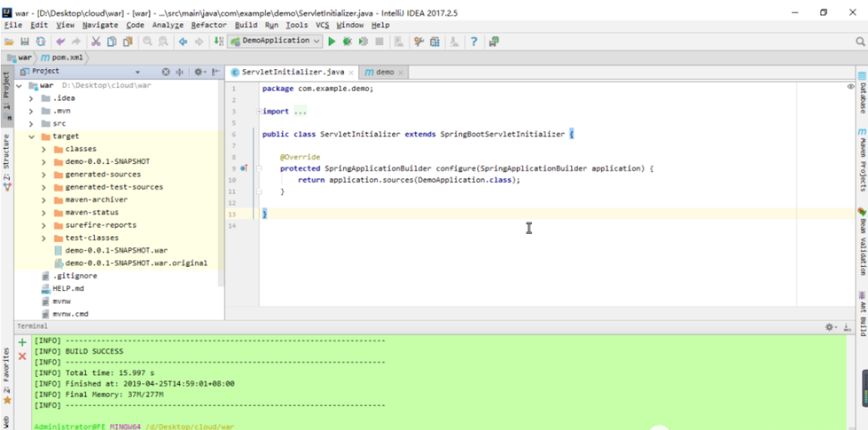The width and height of the screenshot is (868, 430).
Task: Open the Refactor menu
Action: 209,25
